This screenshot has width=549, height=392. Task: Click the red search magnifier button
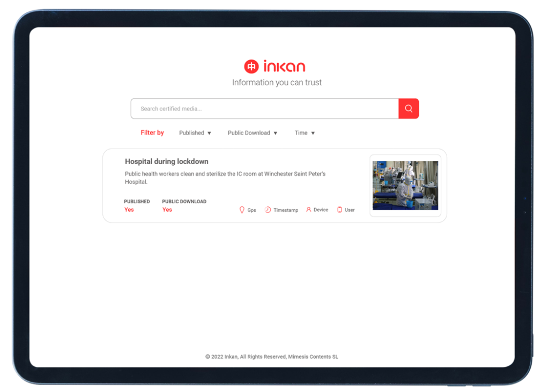tap(409, 108)
